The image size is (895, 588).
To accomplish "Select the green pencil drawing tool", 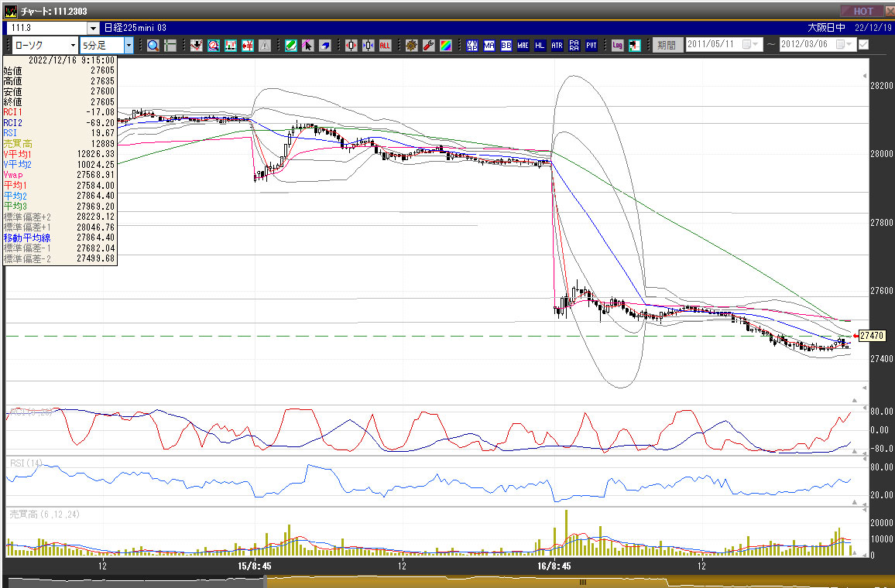I will [291, 46].
